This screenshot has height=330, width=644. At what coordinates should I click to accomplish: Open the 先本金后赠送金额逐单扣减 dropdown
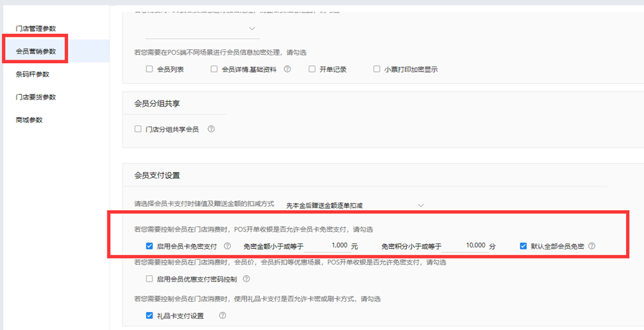click(x=354, y=205)
